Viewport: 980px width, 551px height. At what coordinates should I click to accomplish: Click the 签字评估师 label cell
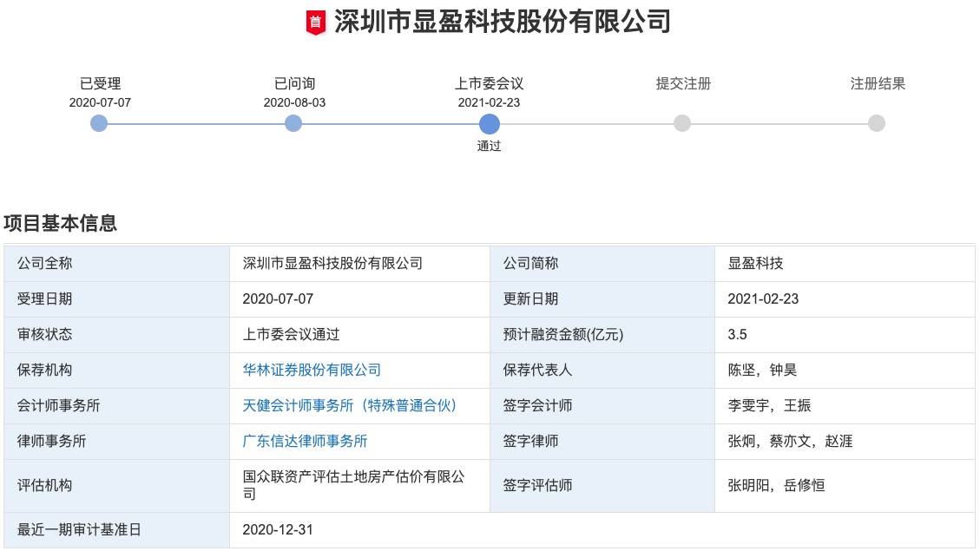[x=602, y=485]
